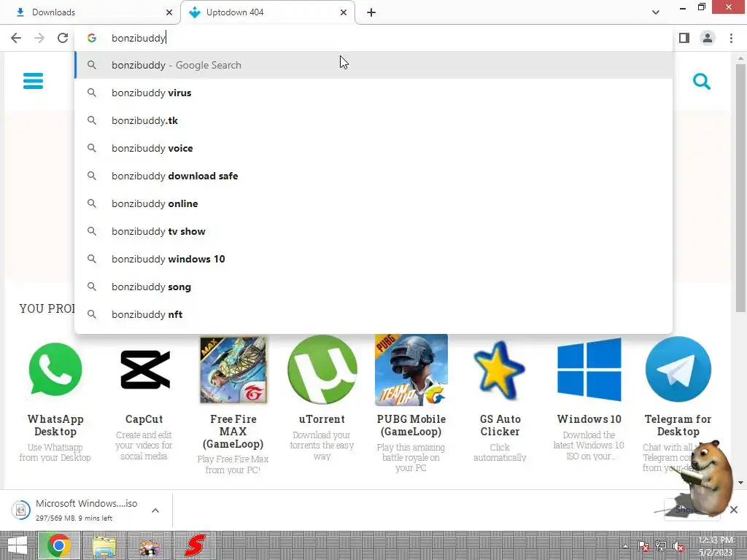Click Uptodown search magnifier icon
Viewport: 747px width, 560px height.
click(701, 82)
